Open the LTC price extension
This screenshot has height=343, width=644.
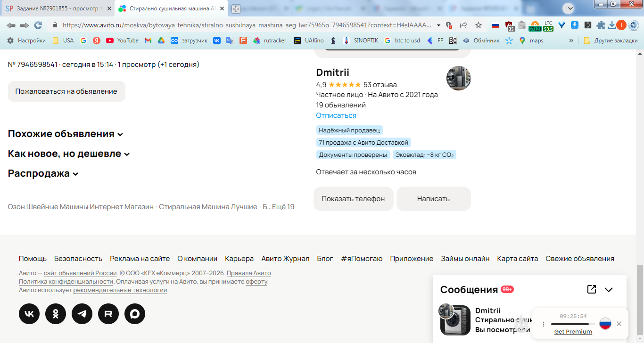548,25
